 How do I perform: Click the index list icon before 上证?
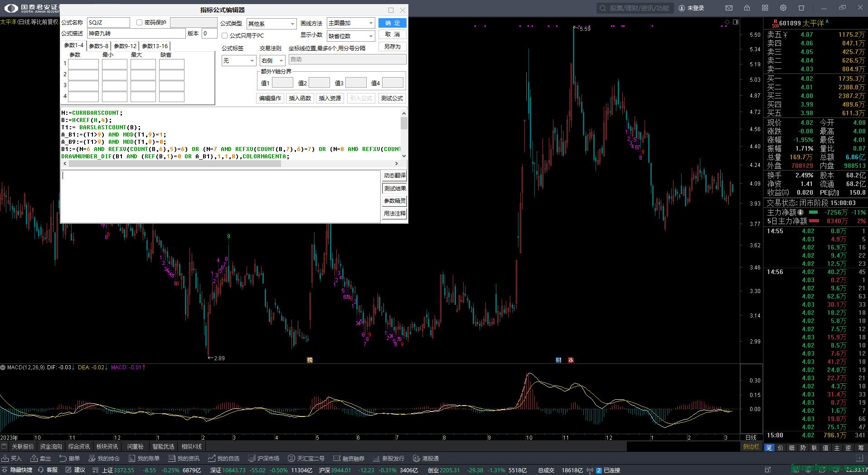(95, 470)
